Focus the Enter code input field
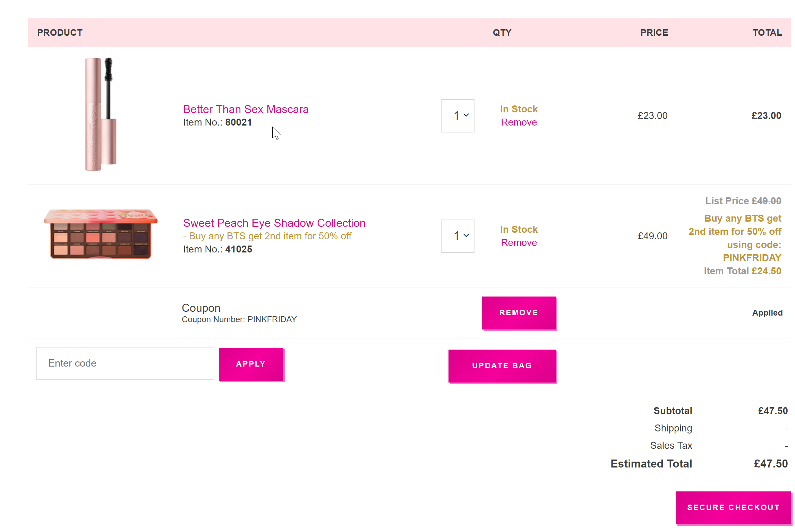This screenshot has height=532, width=795. pos(125,363)
